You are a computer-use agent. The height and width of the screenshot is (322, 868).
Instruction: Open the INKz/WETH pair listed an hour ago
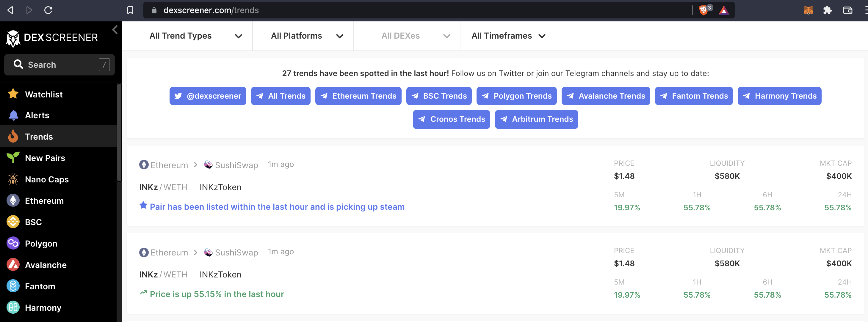pos(164,187)
